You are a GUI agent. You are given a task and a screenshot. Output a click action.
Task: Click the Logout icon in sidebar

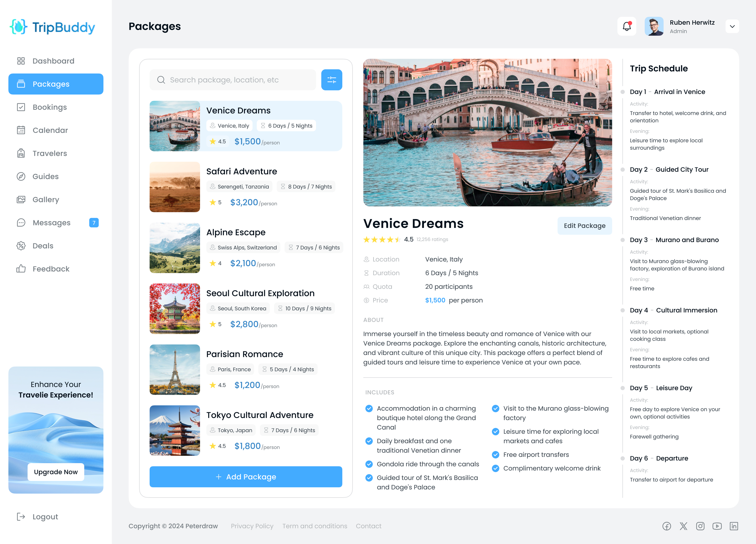click(21, 517)
